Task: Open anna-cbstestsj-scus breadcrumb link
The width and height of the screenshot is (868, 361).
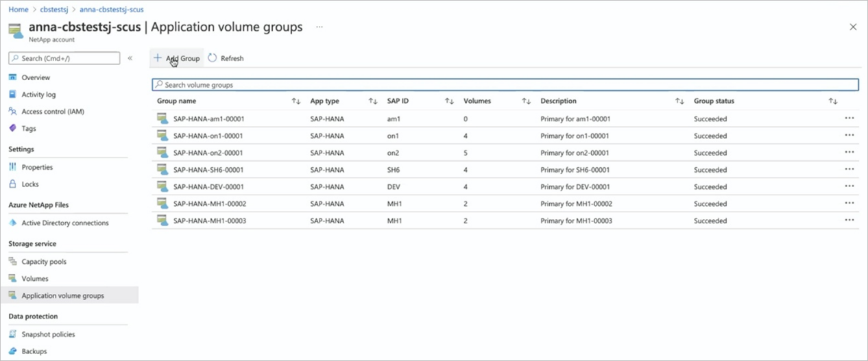Action: point(112,10)
